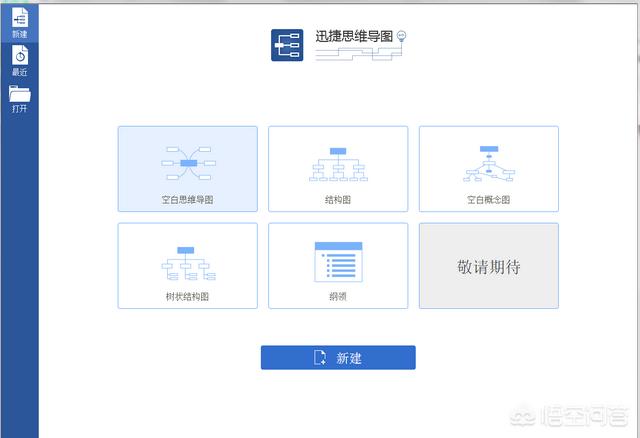
Task: Pick the 空白概念图 concept map icon
Action: coord(488,164)
